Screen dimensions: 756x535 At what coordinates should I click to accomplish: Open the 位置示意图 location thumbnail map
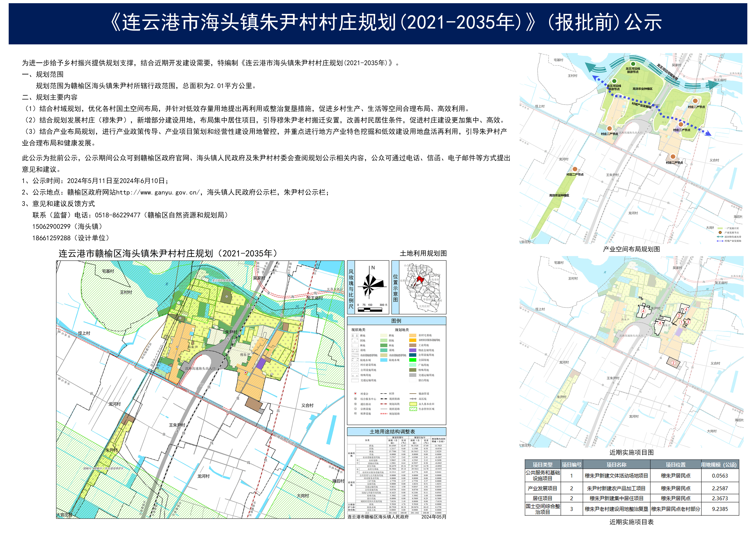tap(423, 287)
